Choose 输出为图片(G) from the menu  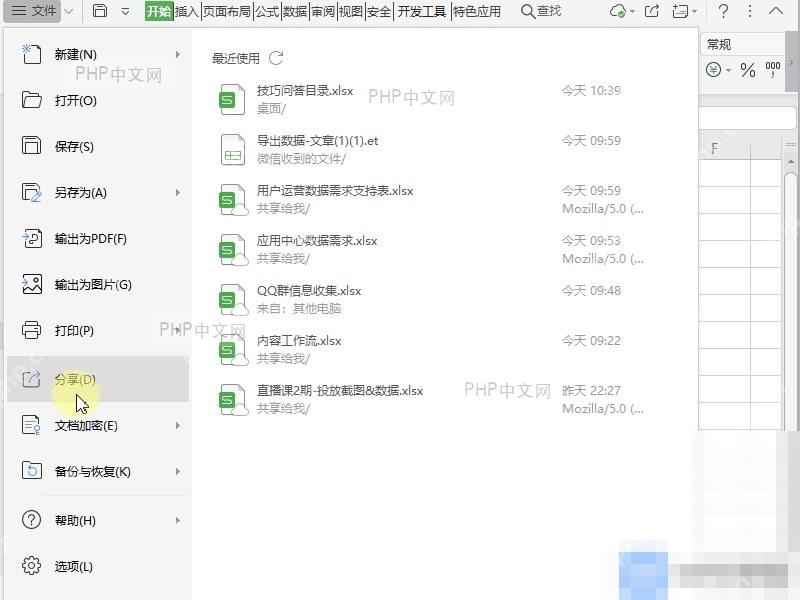coord(97,284)
